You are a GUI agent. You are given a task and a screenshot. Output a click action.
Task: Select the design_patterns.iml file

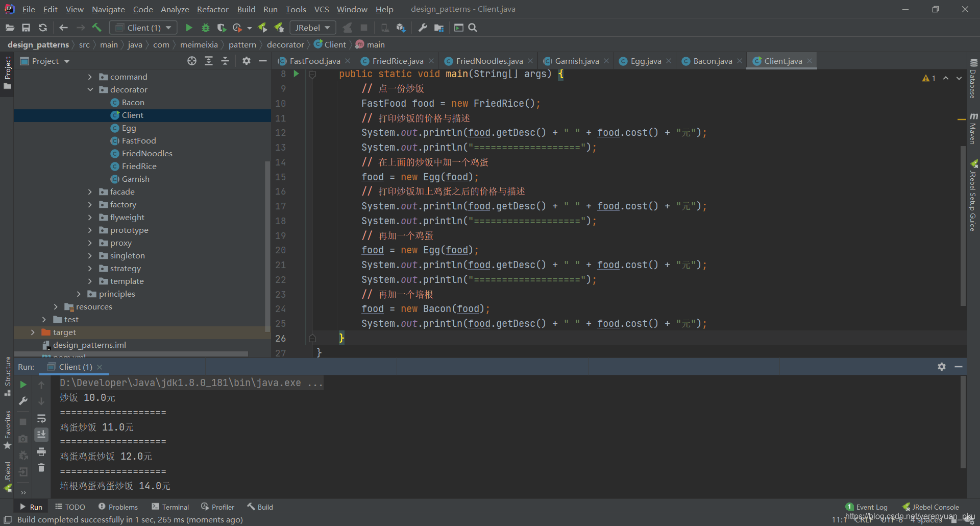point(89,345)
